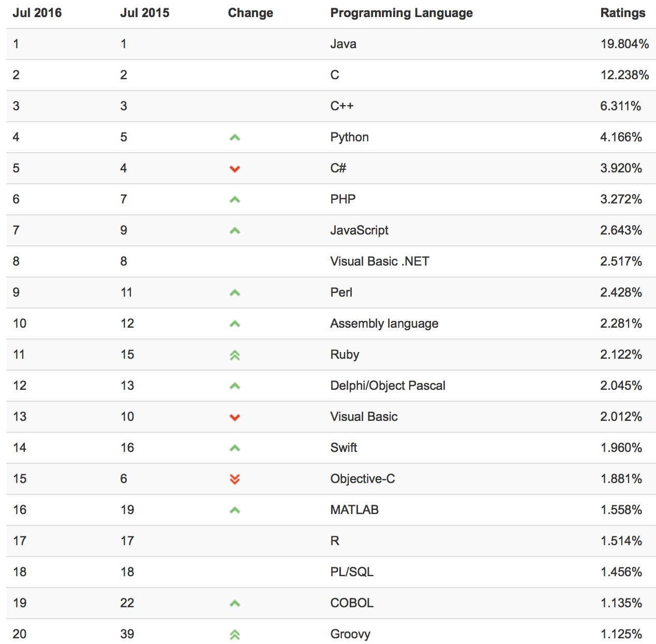Image resolution: width=656 pixels, height=644 pixels.
Task: Click the Visual Basic .NET language name
Action: [x=380, y=261]
